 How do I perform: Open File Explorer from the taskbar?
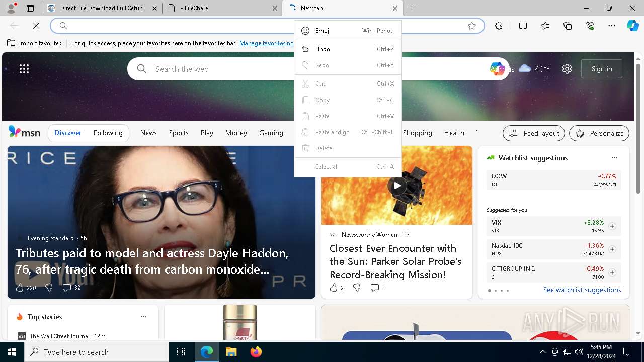(x=231, y=352)
